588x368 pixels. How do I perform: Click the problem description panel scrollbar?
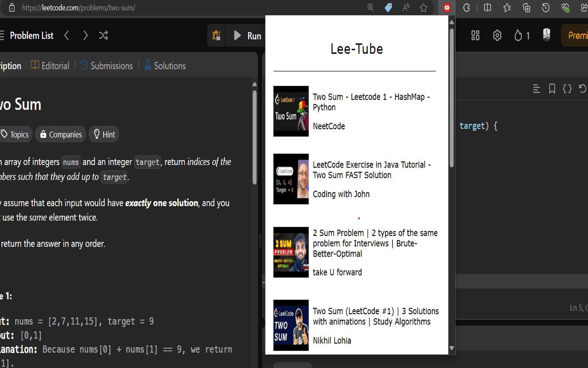pos(254,137)
